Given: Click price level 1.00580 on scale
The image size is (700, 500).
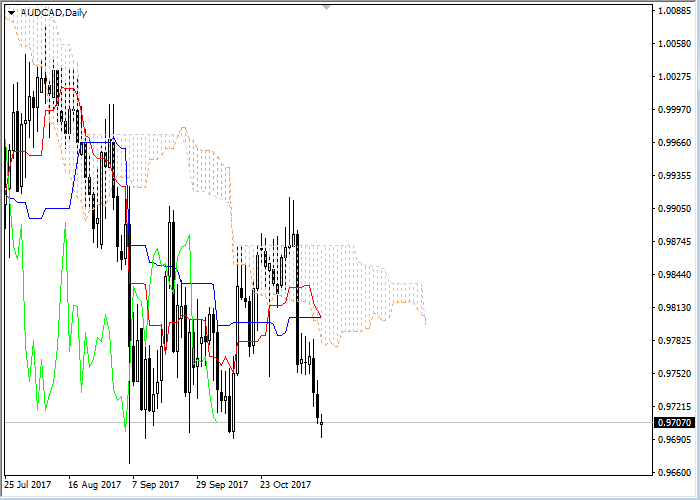Looking at the screenshot, I should (x=675, y=44).
